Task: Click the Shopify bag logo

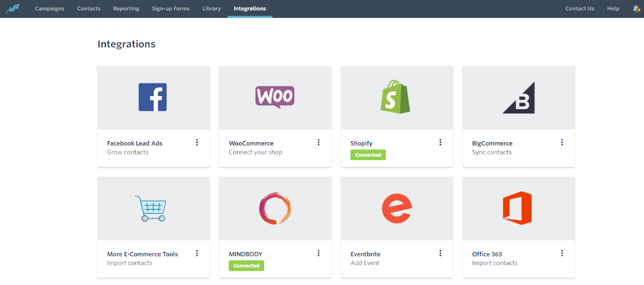Action: pos(395,97)
